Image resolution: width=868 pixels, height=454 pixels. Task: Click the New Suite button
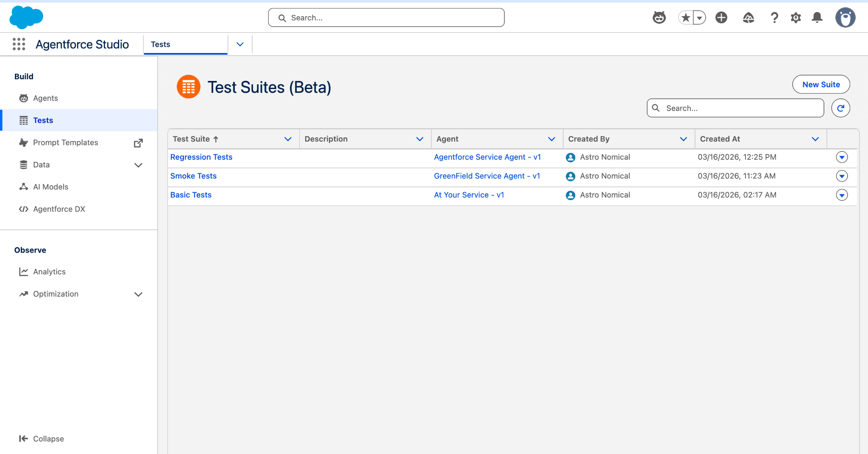(x=821, y=84)
